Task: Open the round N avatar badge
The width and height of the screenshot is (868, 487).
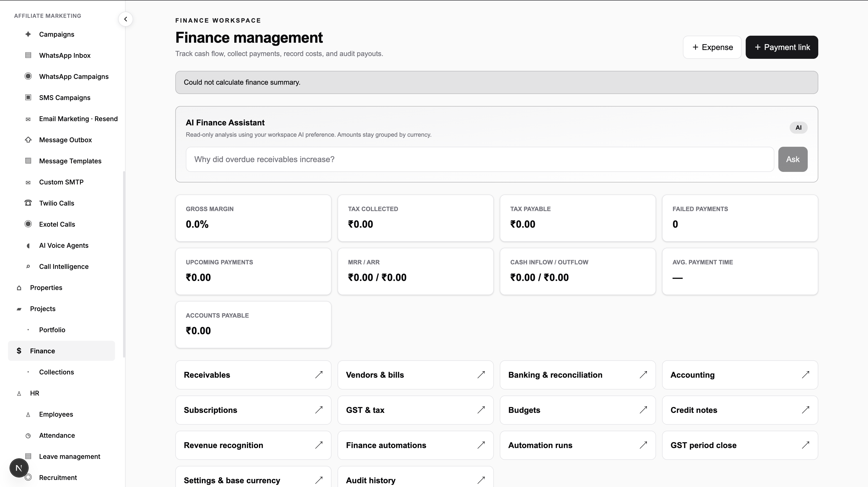Action: pos(19,468)
